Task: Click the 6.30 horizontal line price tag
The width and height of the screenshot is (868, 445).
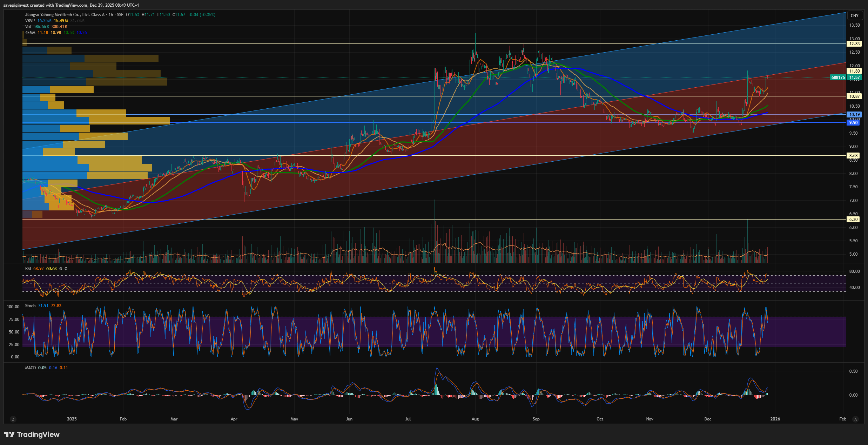Action: coord(853,220)
